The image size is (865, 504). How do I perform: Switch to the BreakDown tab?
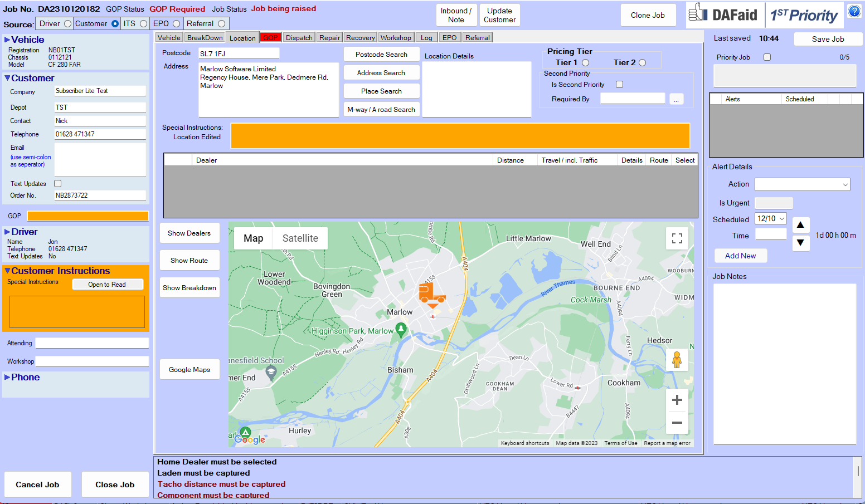click(x=205, y=38)
